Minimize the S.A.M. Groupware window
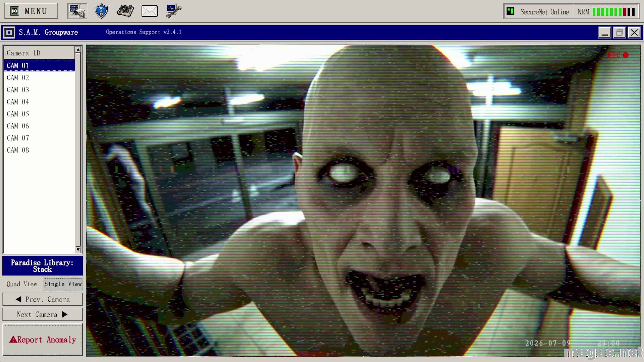Screen dimensions: 644x362 point(605,33)
